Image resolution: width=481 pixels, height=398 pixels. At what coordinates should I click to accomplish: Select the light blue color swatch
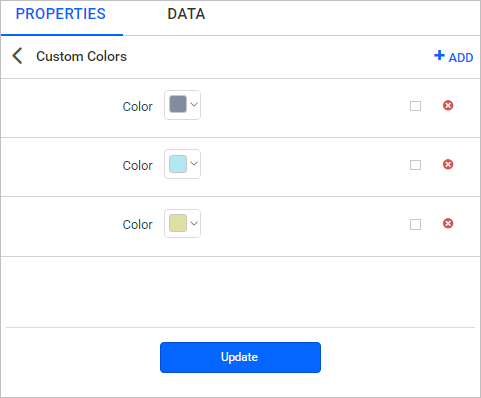178,164
